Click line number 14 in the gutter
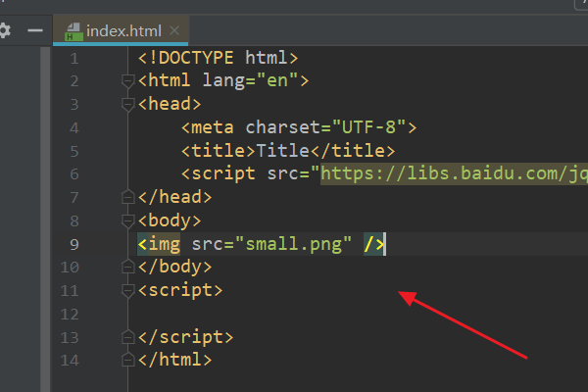The width and height of the screenshot is (588, 392). (x=70, y=360)
